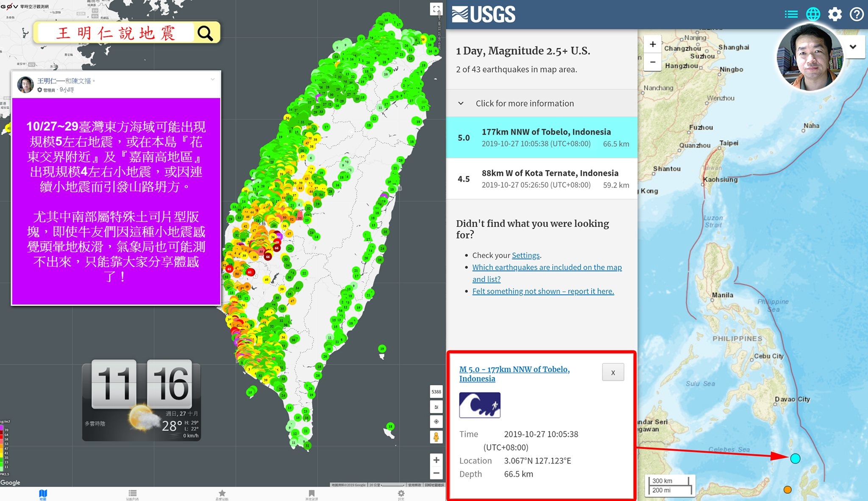Open the Facebook post options chevron

(x=213, y=79)
